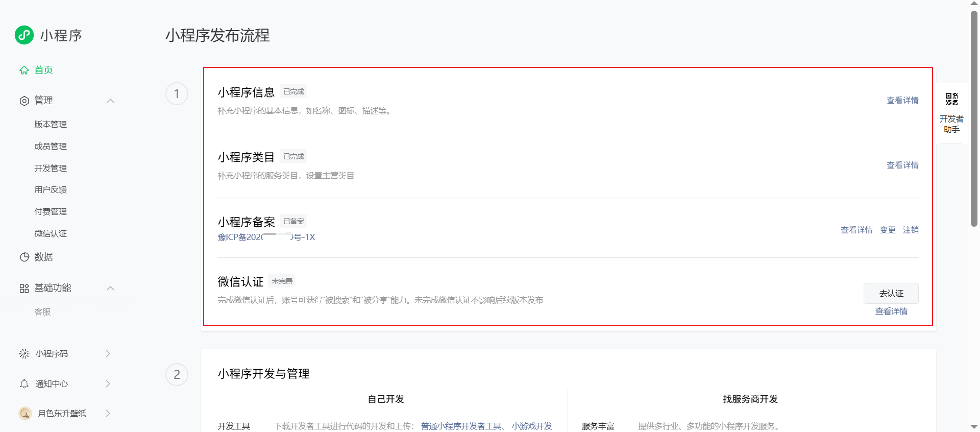View details under 去认证 for 微信认证

tap(891, 311)
